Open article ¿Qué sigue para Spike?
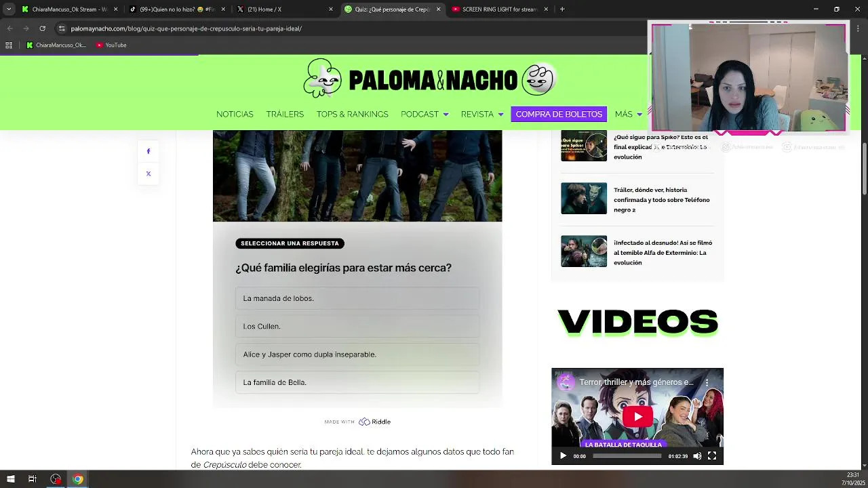 coord(661,146)
